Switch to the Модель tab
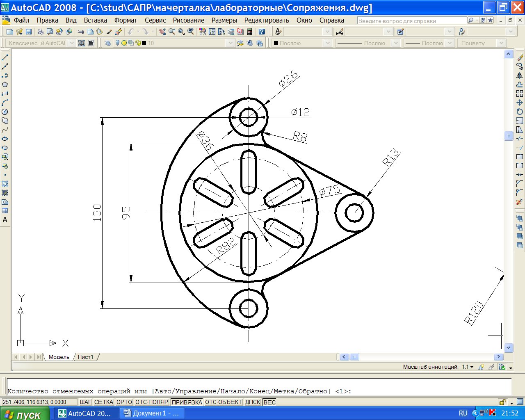The width and height of the screenshot is (525, 420). (x=59, y=357)
